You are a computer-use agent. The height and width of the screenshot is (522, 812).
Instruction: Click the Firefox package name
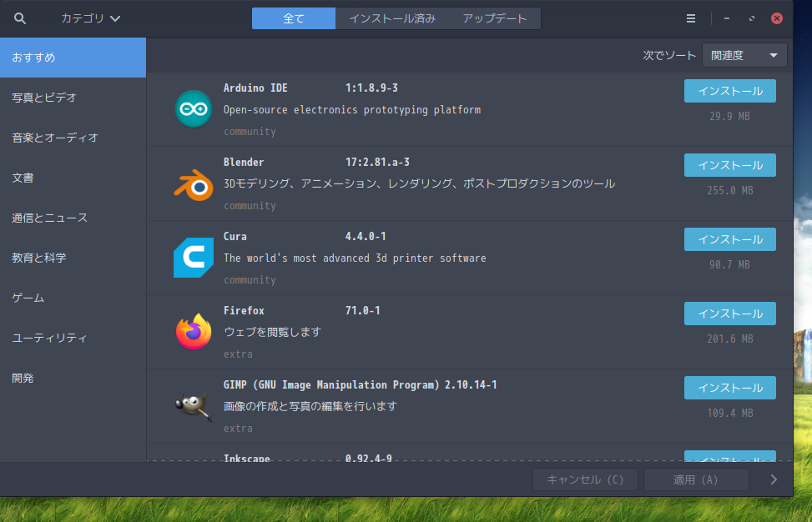click(244, 310)
